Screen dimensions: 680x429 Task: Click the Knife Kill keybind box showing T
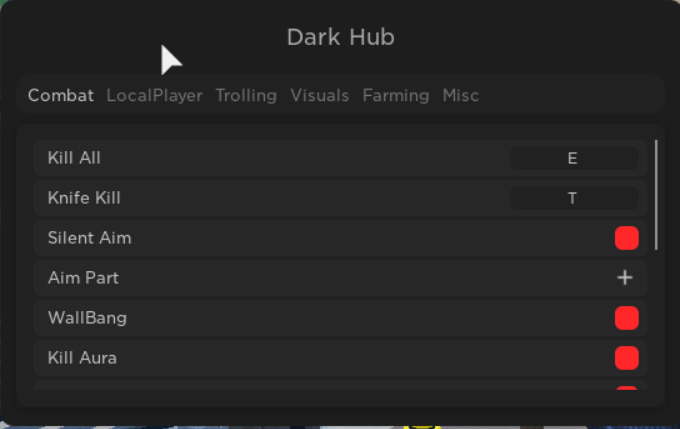(x=574, y=198)
